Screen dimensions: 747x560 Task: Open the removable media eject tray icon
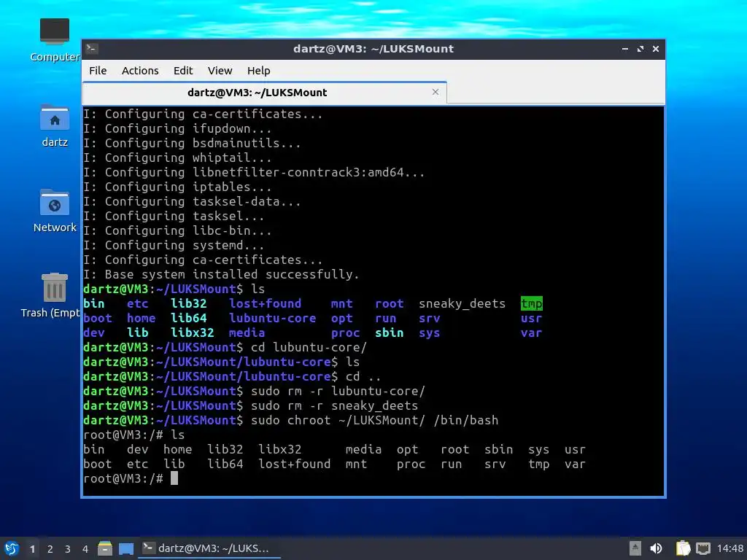click(635, 548)
